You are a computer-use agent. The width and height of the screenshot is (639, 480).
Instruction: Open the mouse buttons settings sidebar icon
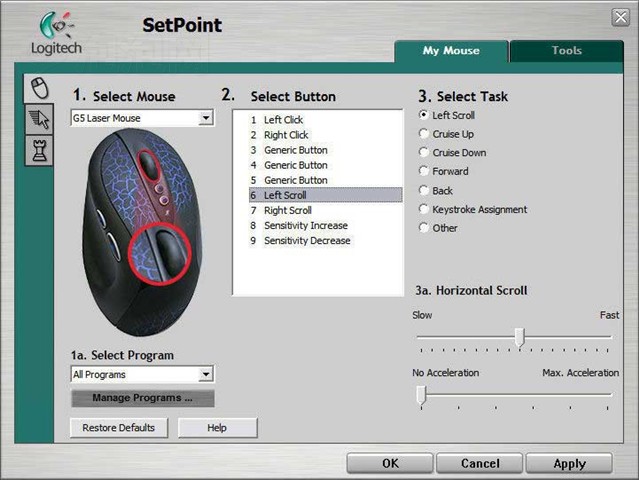39,88
